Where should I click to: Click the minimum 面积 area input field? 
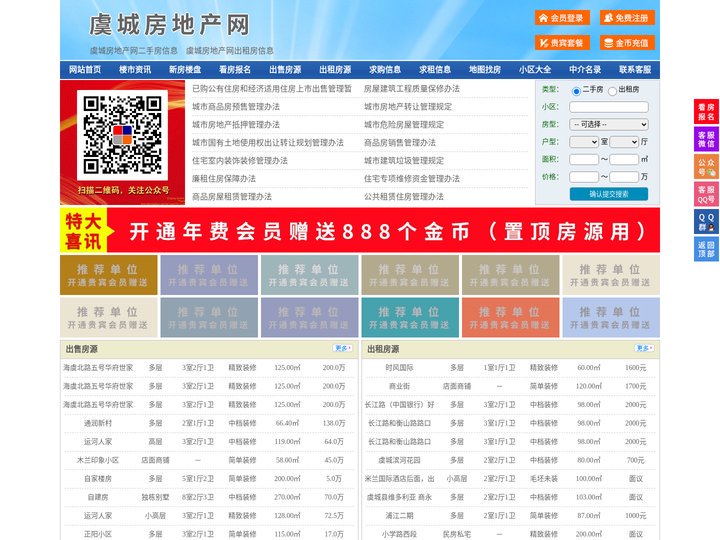click(584, 159)
